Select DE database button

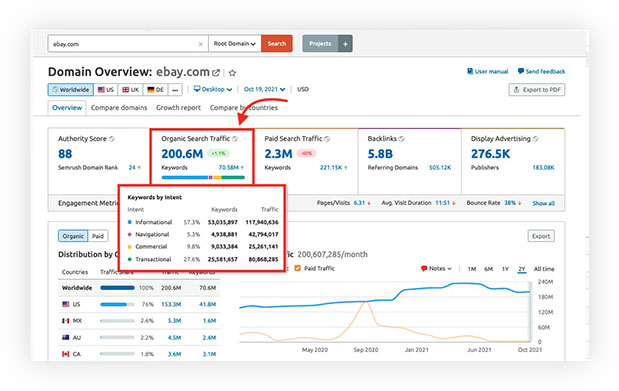pyautogui.click(x=156, y=90)
